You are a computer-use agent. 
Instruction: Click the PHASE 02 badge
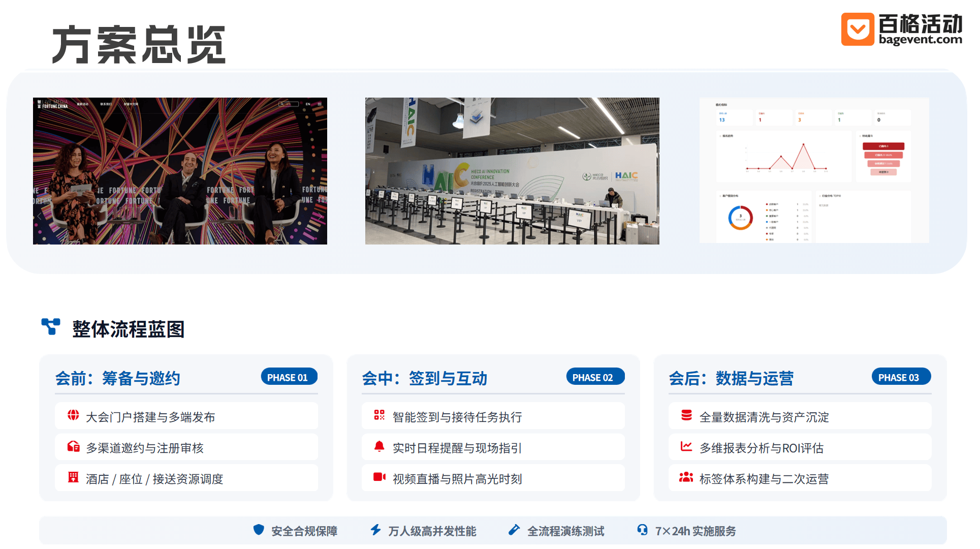coord(595,377)
